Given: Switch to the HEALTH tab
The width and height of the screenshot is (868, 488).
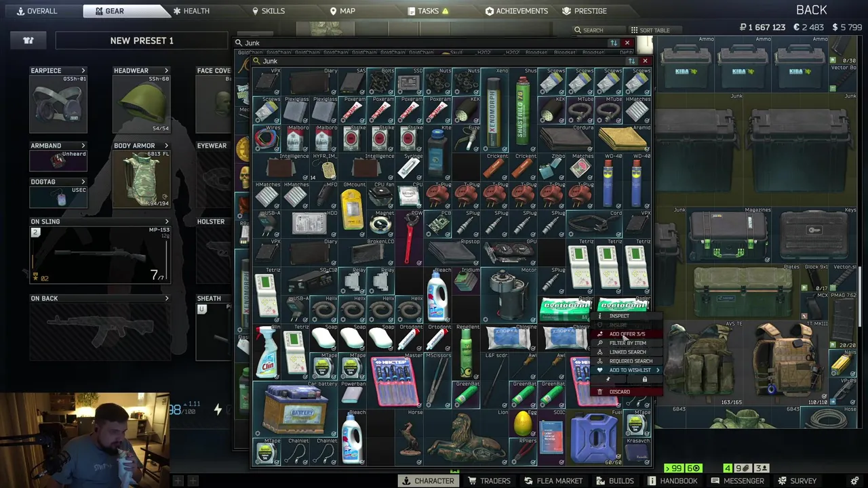Looking at the screenshot, I should 191,11.
